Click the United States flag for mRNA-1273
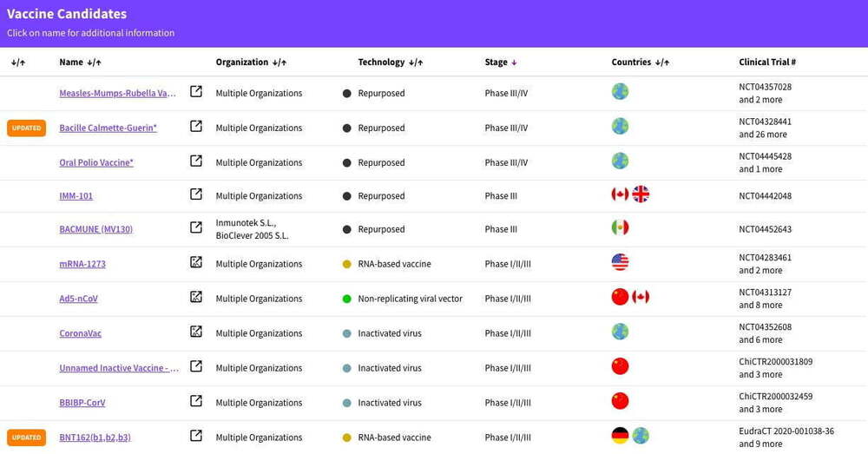868x454 pixels. [620, 262]
